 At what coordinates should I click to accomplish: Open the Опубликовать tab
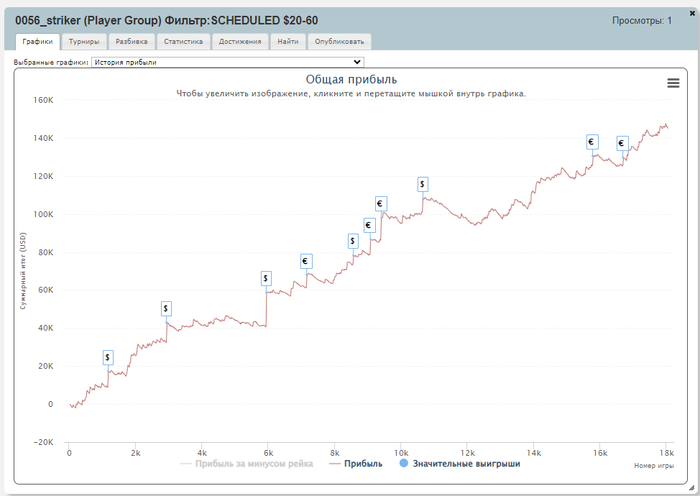click(x=339, y=42)
